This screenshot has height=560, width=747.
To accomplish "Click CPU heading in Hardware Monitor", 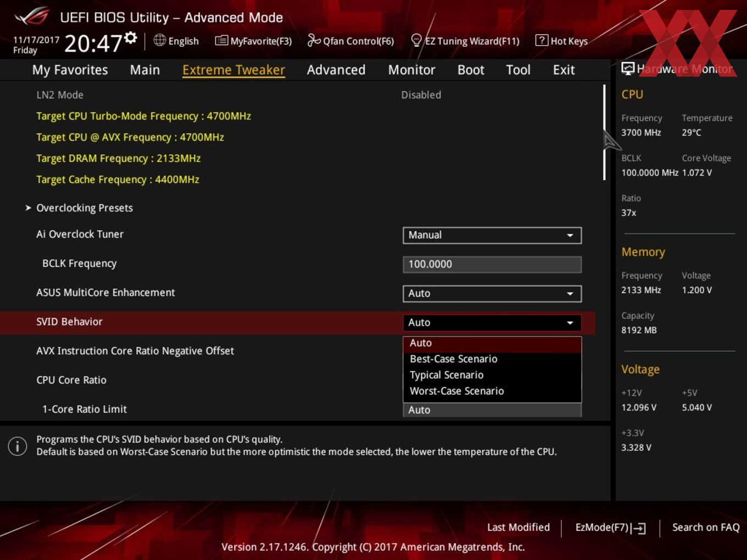I will click(x=632, y=94).
